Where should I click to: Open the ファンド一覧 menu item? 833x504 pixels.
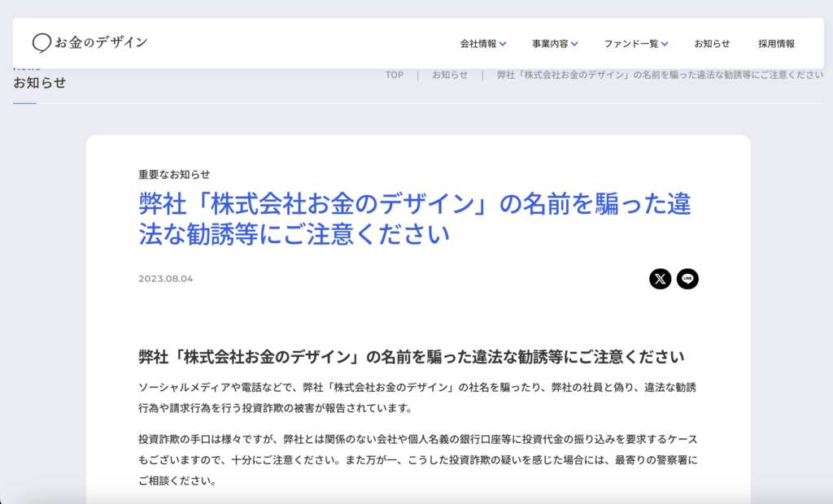point(631,44)
